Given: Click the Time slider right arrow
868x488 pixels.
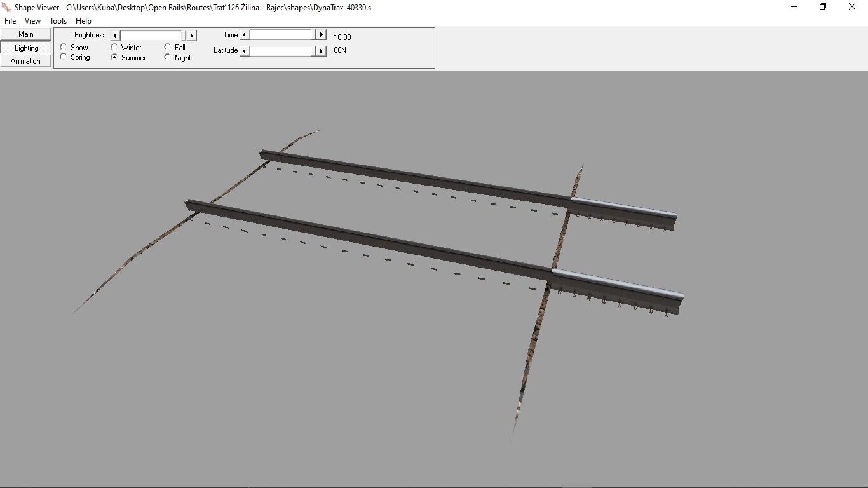Looking at the screenshot, I should tap(322, 35).
